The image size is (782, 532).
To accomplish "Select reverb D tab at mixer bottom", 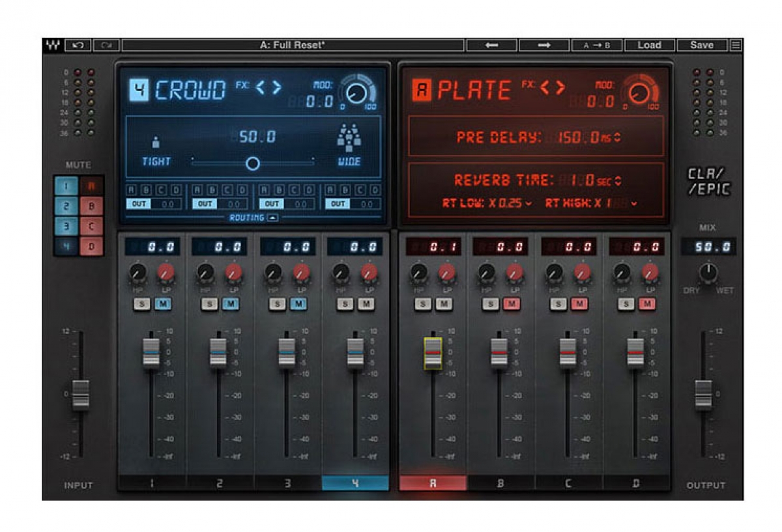I will tap(636, 483).
